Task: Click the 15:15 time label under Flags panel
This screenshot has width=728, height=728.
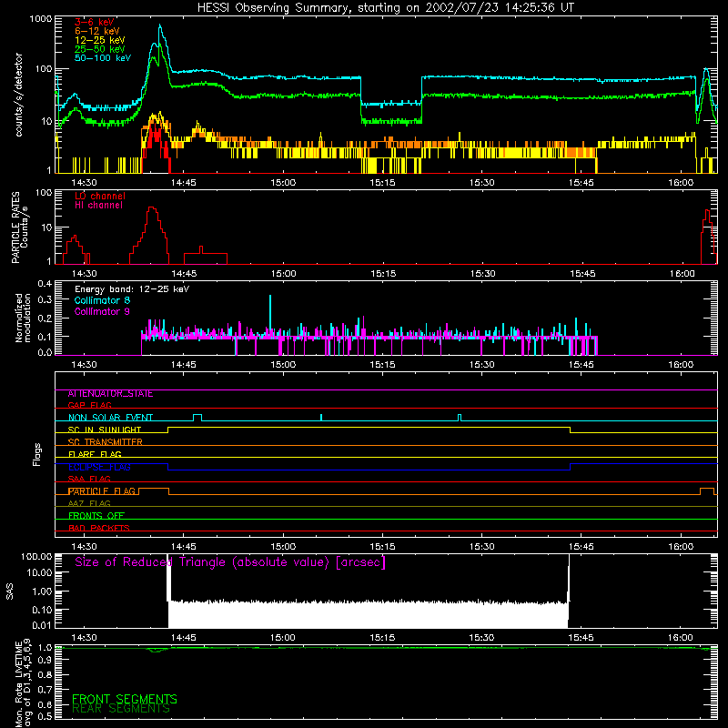Action: tap(382, 547)
